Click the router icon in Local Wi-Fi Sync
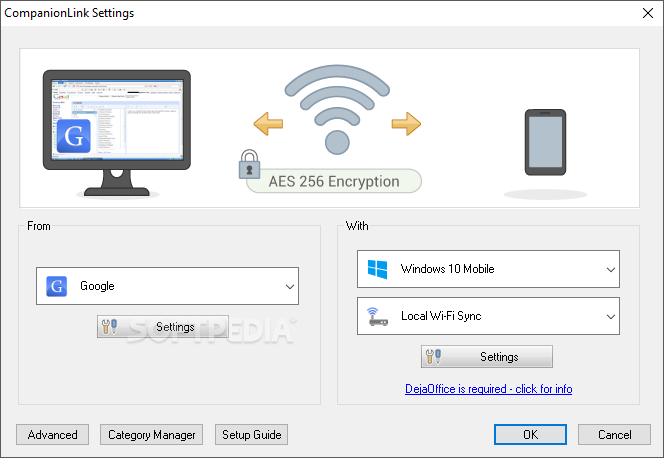The height and width of the screenshot is (458, 664). click(x=377, y=317)
